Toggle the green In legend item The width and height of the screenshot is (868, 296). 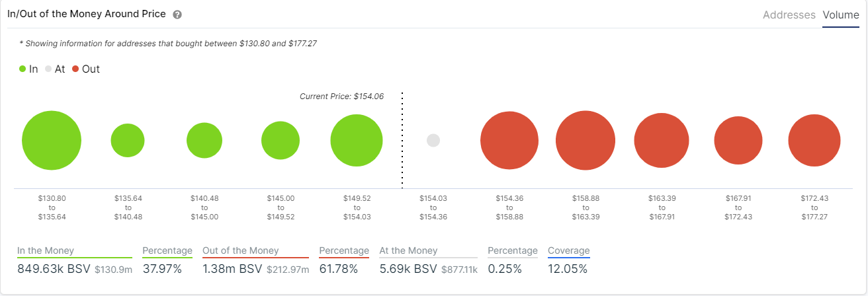pyautogui.click(x=28, y=69)
